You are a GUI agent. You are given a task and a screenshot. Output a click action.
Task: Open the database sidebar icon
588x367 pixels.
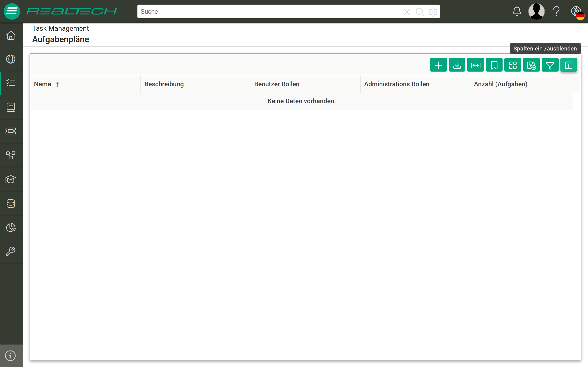[11, 203]
